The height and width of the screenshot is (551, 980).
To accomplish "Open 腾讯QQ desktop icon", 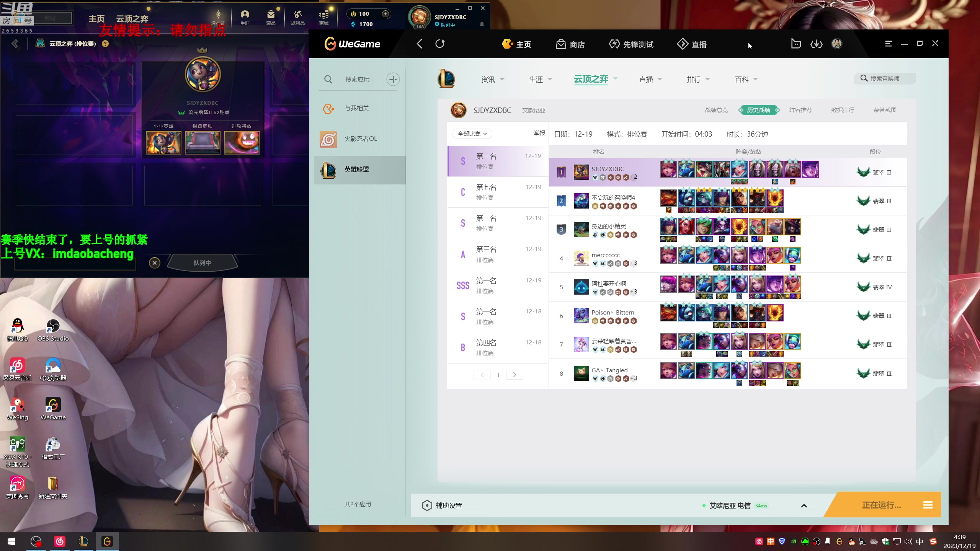I will [x=17, y=330].
